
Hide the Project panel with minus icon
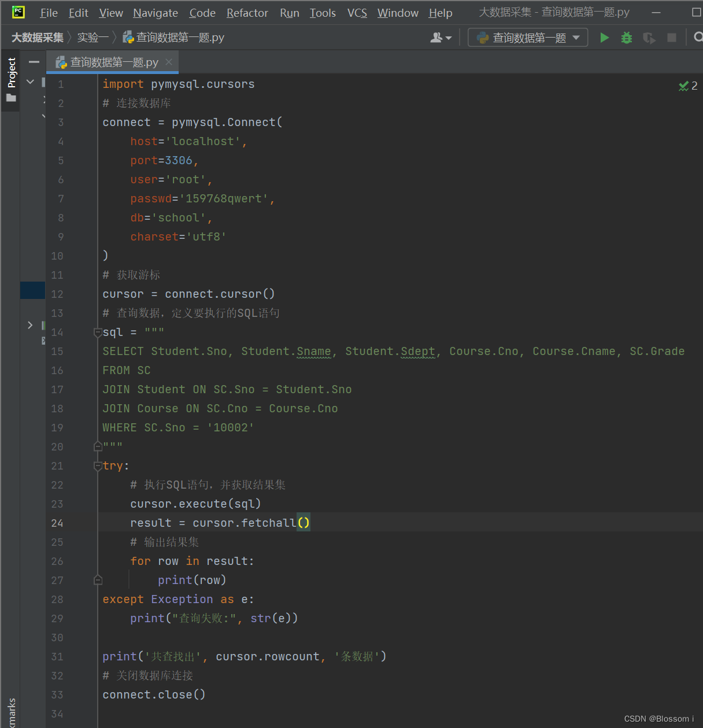click(x=34, y=62)
